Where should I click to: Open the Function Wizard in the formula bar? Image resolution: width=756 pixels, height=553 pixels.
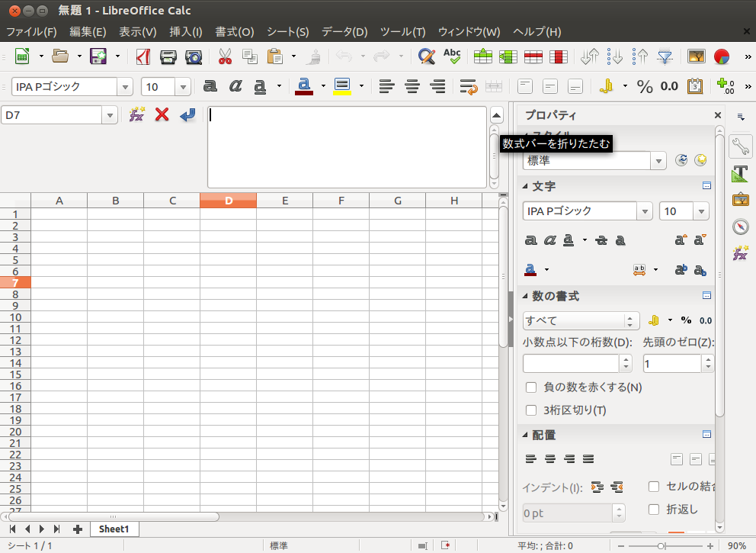tap(137, 115)
